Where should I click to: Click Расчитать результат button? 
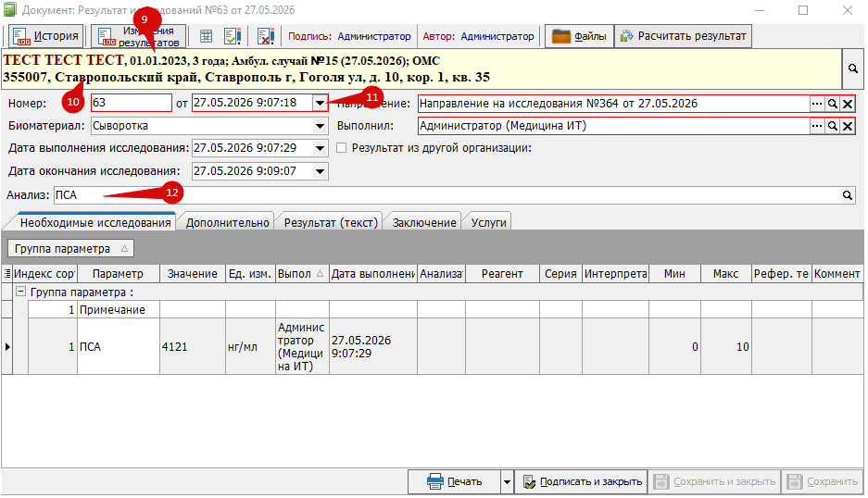tap(684, 36)
